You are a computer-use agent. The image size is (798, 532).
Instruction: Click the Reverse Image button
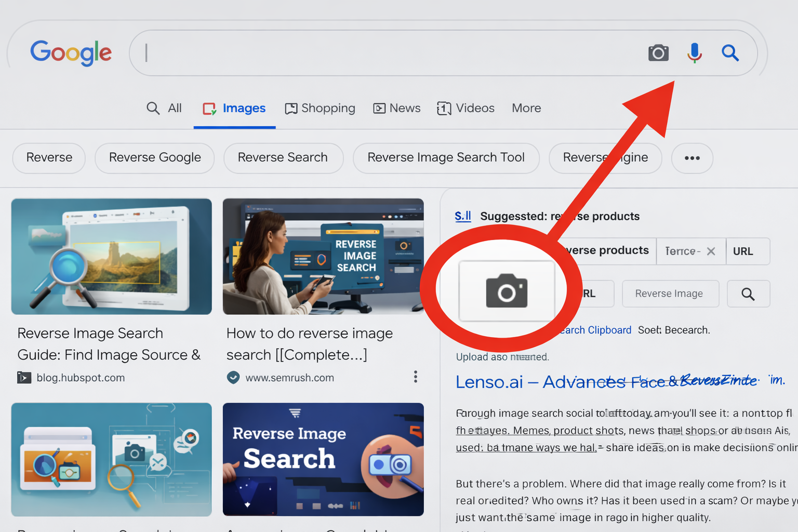(670, 294)
